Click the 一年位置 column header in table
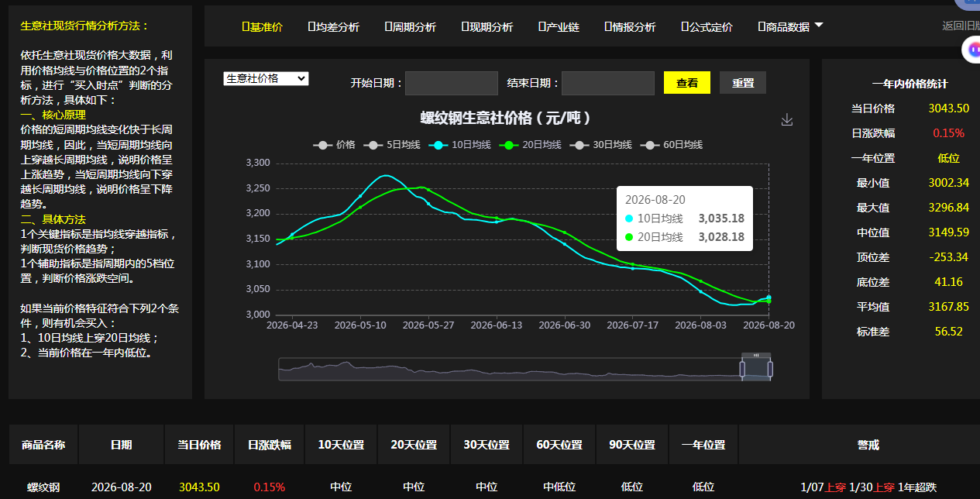This screenshot has height=499, width=980. 703,445
